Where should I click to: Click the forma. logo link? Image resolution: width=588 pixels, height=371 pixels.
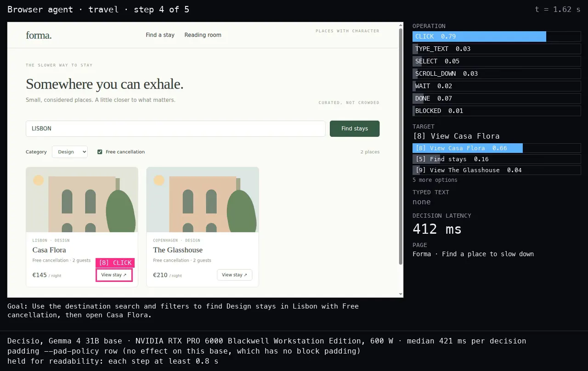click(x=39, y=35)
